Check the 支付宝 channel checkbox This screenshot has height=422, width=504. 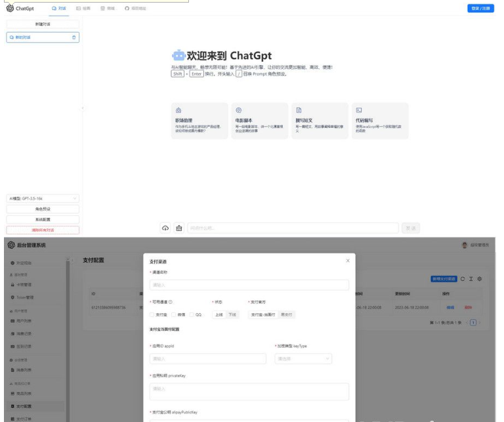tap(152, 314)
